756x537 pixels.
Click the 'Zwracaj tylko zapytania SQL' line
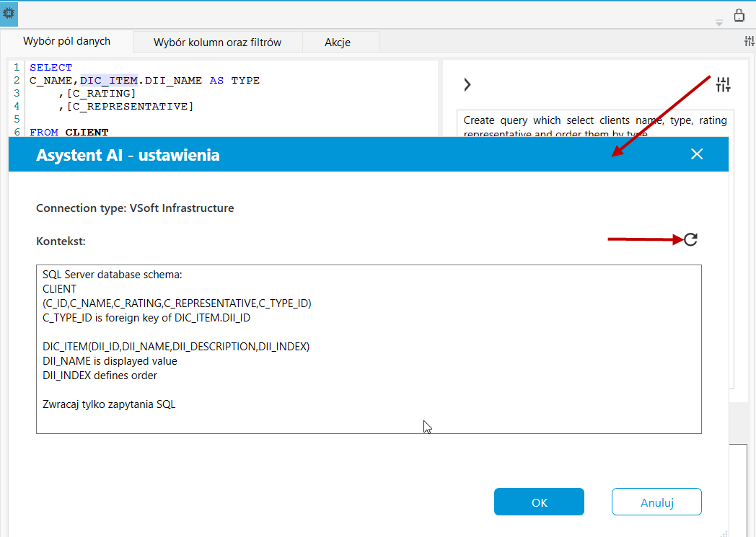coord(109,404)
